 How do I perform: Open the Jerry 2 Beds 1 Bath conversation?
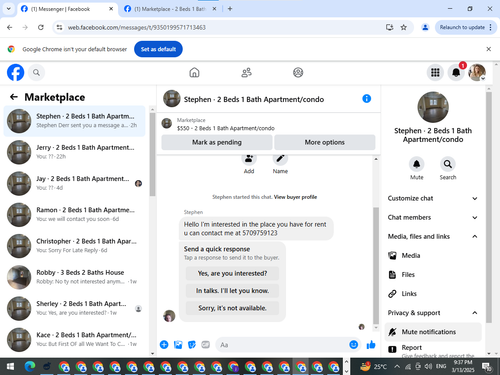click(x=75, y=152)
